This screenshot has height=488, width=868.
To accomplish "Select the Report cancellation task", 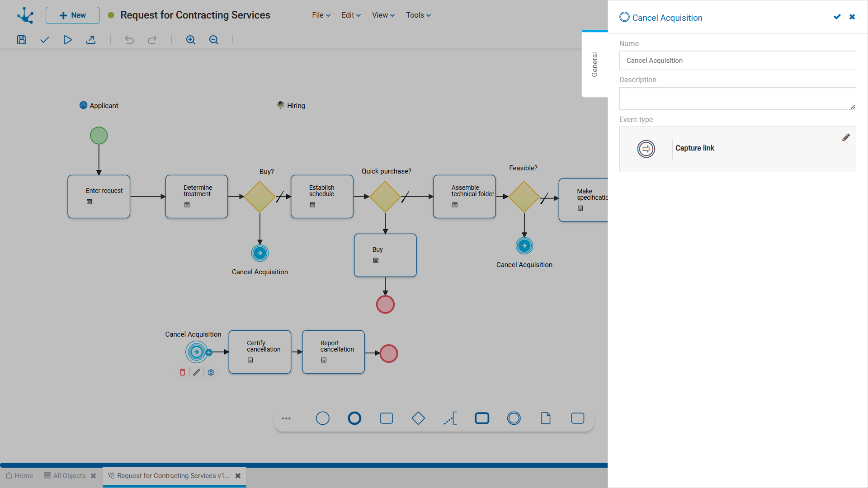I will 333,352.
